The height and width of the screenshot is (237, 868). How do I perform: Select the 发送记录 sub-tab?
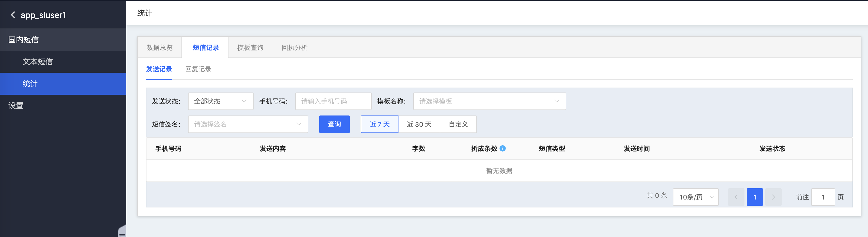pyautogui.click(x=159, y=69)
